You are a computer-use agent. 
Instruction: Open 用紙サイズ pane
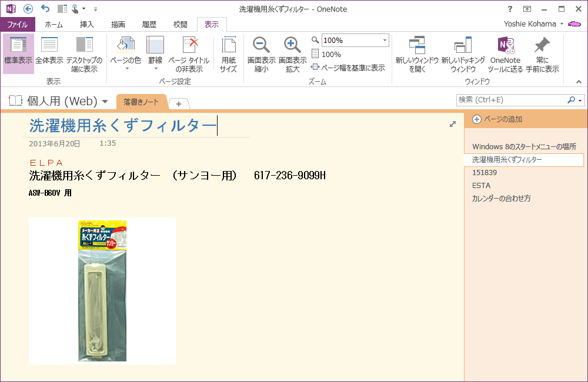[x=228, y=53]
